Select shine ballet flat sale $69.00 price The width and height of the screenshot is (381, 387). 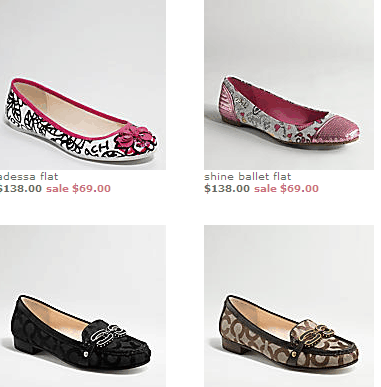[286, 188]
